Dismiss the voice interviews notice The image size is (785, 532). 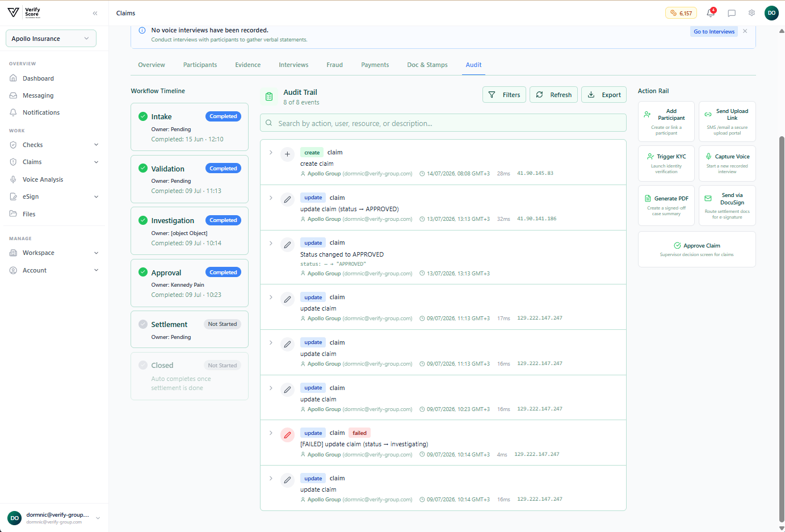745,31
